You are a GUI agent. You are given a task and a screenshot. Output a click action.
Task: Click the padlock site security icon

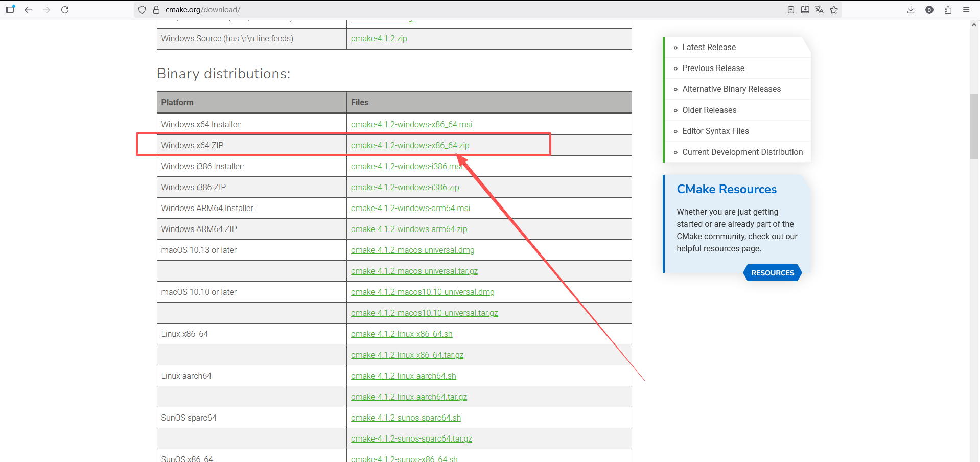[x=156, y=10]
